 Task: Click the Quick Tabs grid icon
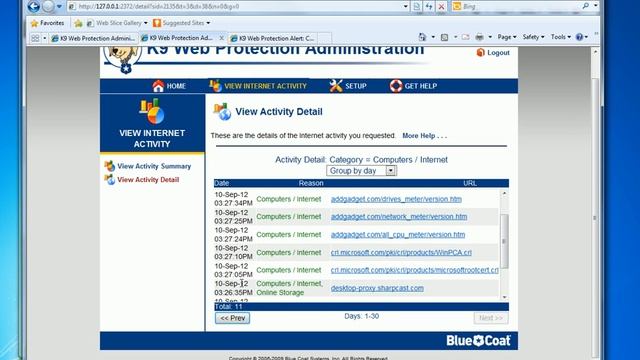tap(35, 38)
